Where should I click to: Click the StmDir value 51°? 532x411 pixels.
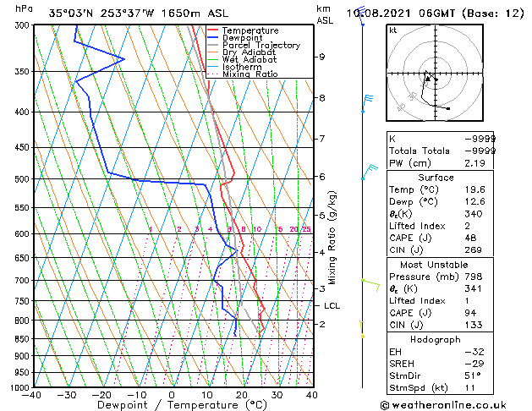coord(473,375)
